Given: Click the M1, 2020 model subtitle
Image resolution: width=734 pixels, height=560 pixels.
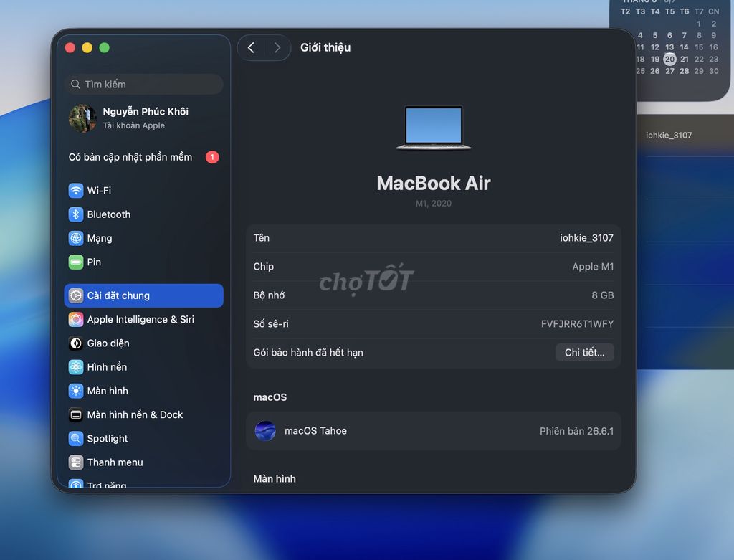Looking at the screenshot, I should (x=434, y=203).
